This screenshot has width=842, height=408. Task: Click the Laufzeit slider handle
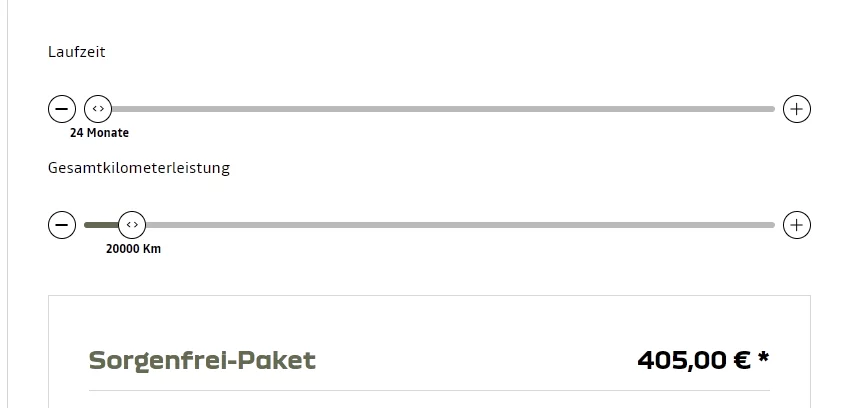tap(97, 109)
